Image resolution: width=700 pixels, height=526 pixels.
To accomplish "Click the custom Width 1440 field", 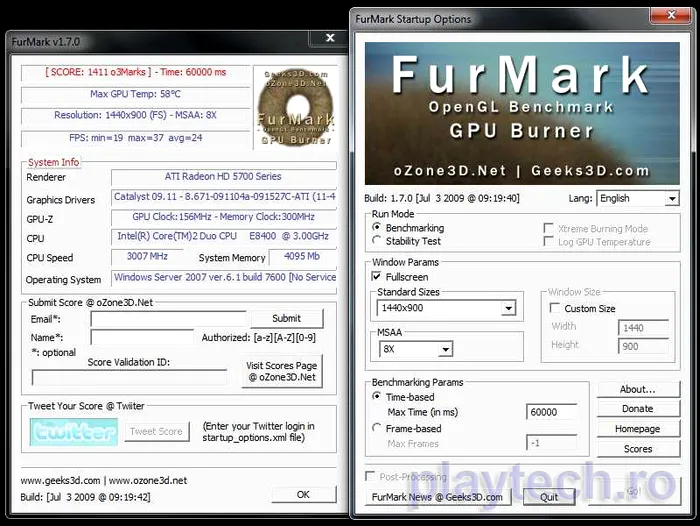I will pos(643,328).
